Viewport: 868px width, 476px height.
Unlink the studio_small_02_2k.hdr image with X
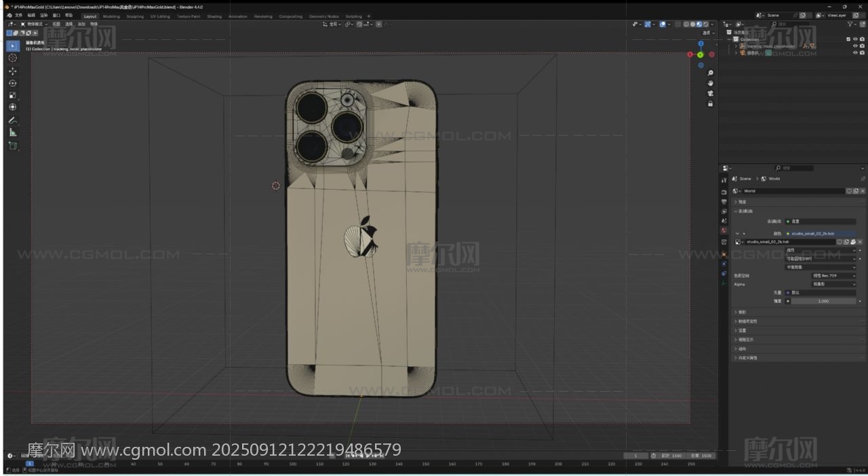[x=861, y=242]
